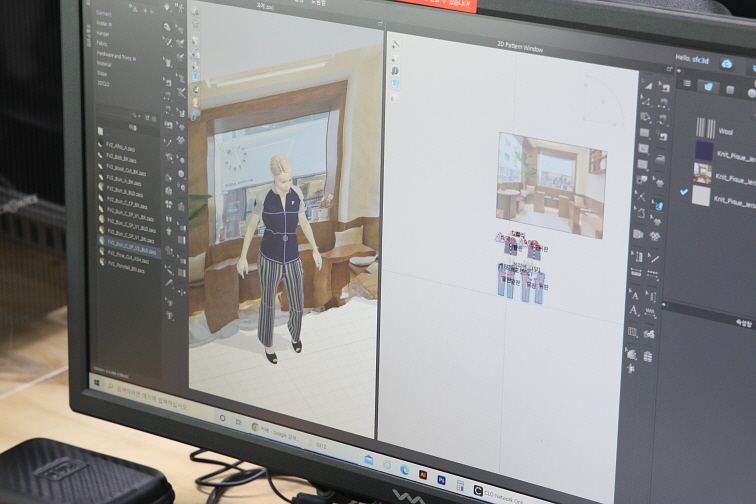Switch to the Fabric tab in Object Browser

708,87
